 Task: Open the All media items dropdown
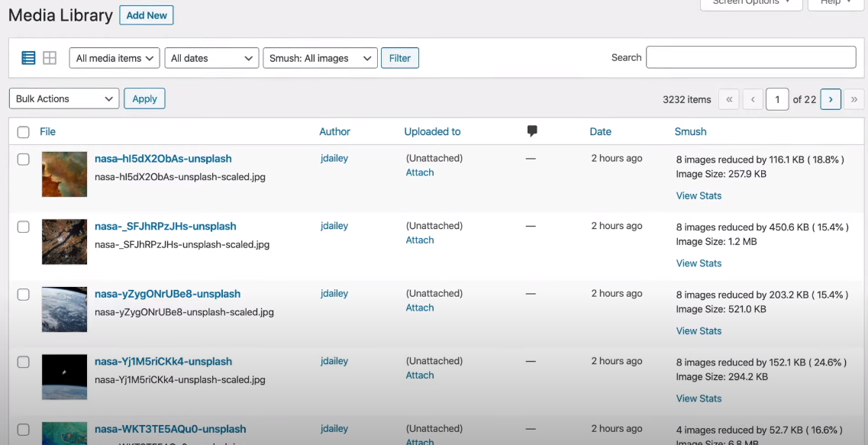pyautogui.click(x=115, y=58)
